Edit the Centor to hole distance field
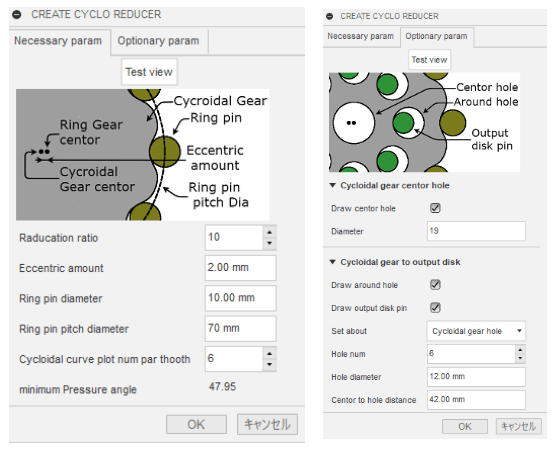Image resolution: width=557 pixels, height=450 pixels. coord(476,400)
